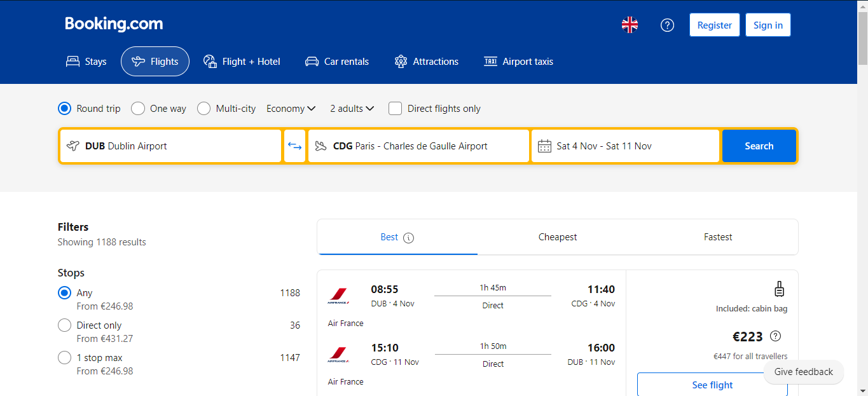Click the info icon beside Best
This screenshot has height=396, width=868.
click(x=408, y=238)
